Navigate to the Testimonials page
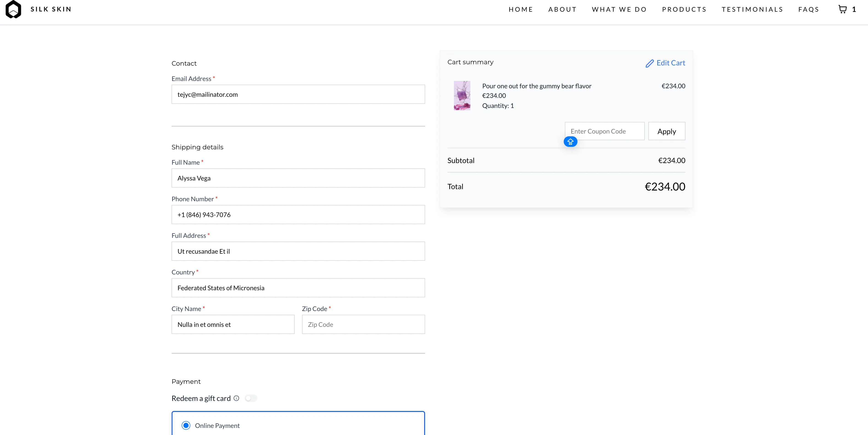 pyautogui.click(x=752, y=9)
